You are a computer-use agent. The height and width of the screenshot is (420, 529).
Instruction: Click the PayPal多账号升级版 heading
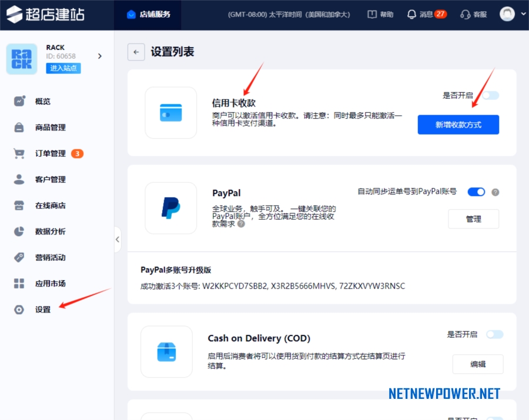(176, 270)
